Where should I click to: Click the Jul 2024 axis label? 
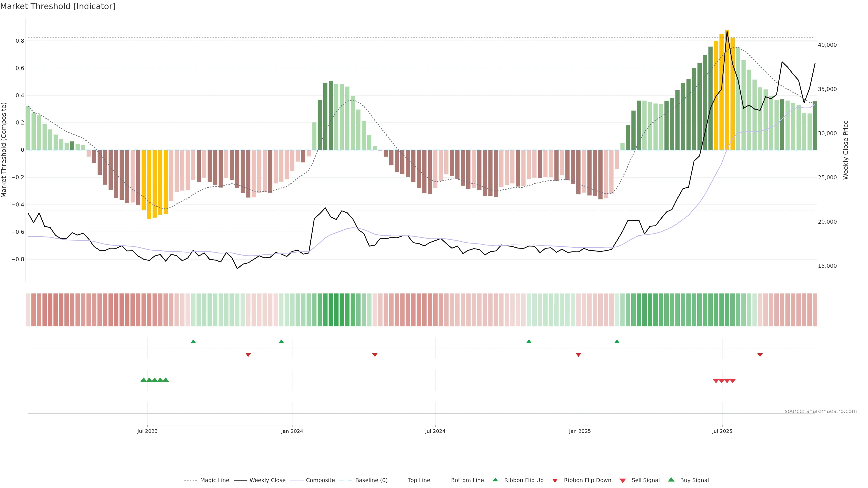pos(435,431)
